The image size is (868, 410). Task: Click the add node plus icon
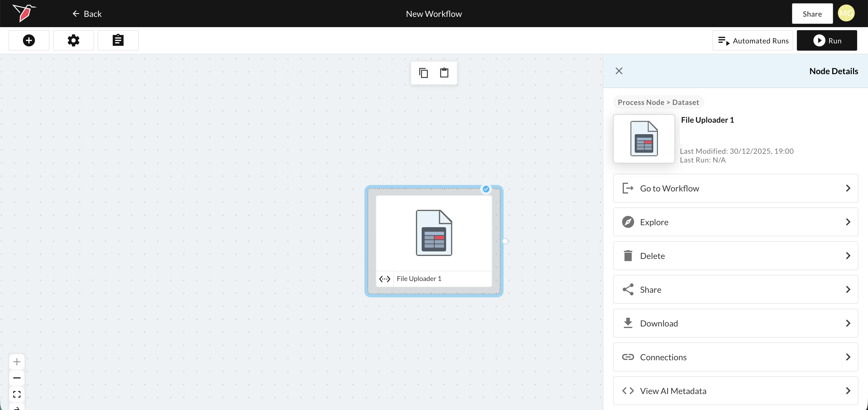point(29,40)
